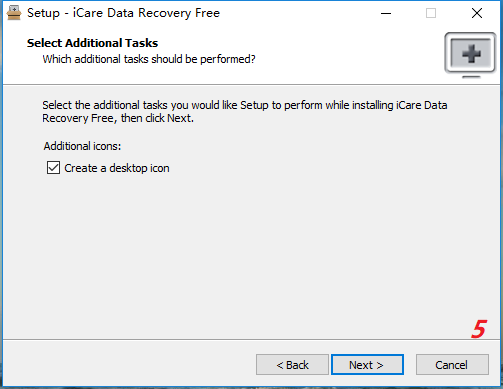Click the separator line above the buttons
503x389 pixels.
click(251, 340)
